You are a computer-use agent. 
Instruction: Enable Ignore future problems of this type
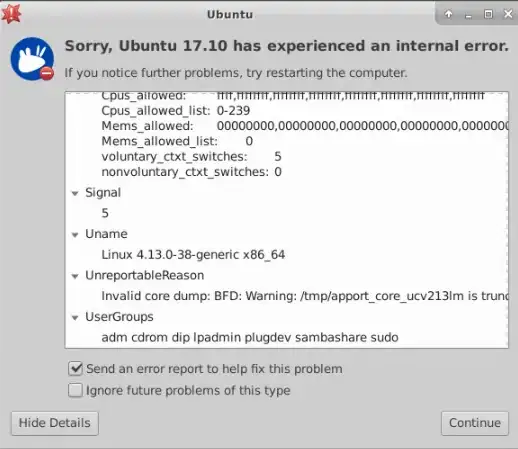[75, 390]
